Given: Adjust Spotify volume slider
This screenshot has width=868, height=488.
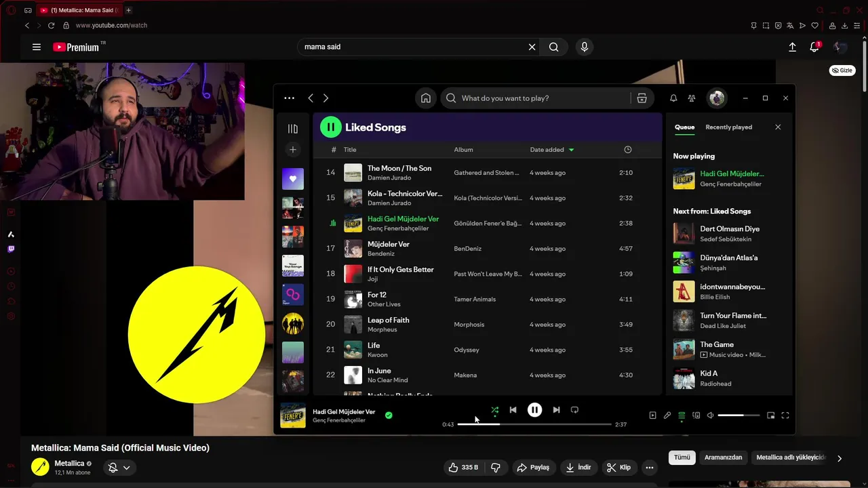Looking at the screenshot, I should click(738, 415).
